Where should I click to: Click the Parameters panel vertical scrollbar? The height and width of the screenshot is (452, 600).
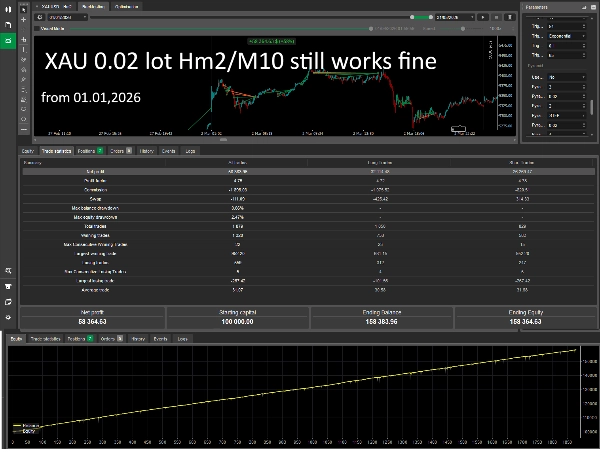click(x=592, y=107)
